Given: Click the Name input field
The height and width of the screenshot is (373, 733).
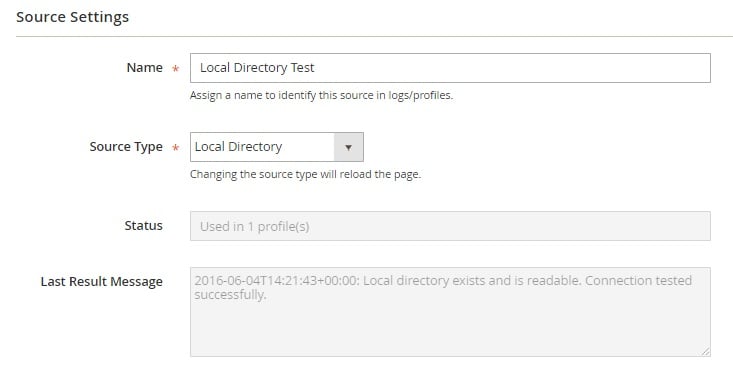Looking at the screenshot, I should tap(450, 68).
